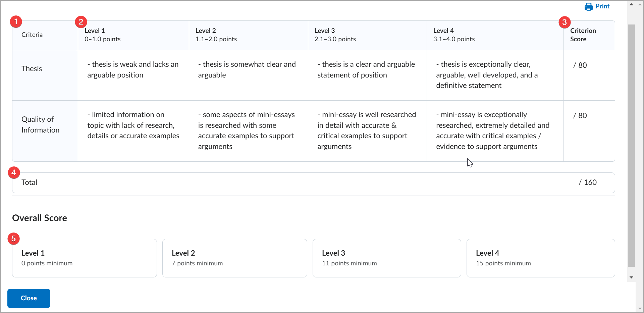The image size is (644, 313).
Task: Choose Overall Score Level 2 seven points card
Action: tap(235, 258)
